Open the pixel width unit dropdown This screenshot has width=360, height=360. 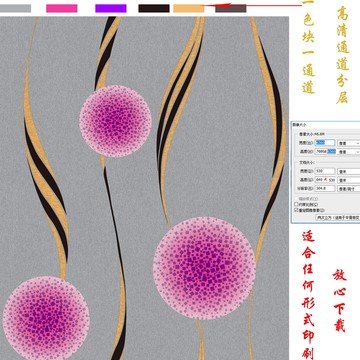point(349,143)
